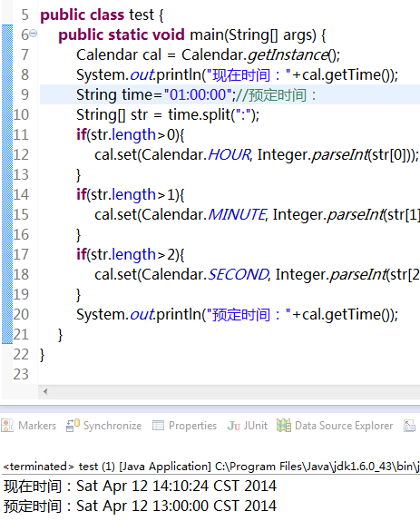Click the horizontal scrollbar left arrow
The height and width of the screenshot is (531, 420).
[x=45, y=391]
